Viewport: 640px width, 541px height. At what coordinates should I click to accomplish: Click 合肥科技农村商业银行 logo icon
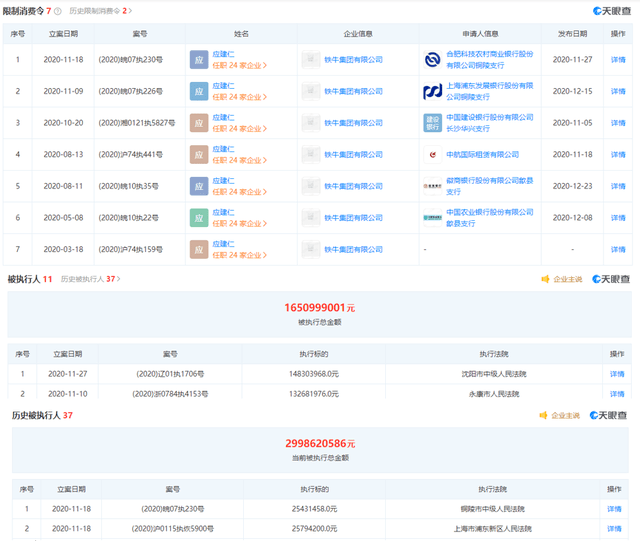coord(432,60)
